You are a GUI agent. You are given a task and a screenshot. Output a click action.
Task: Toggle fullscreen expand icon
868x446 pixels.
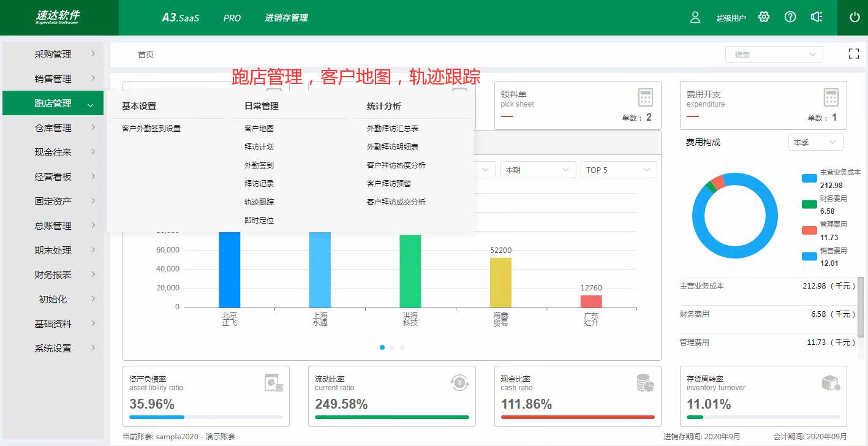tap(854, 54)
